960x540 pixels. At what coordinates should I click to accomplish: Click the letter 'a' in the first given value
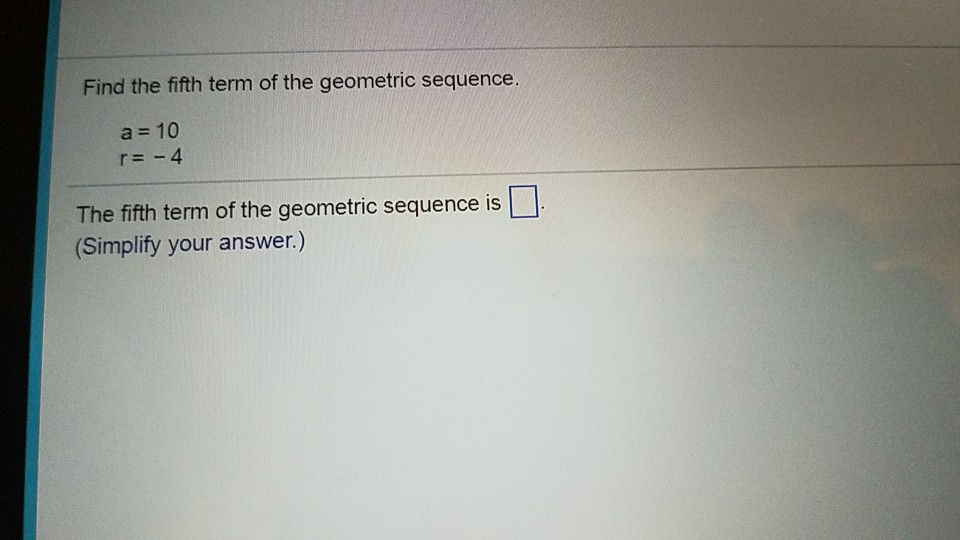[126, 132]
